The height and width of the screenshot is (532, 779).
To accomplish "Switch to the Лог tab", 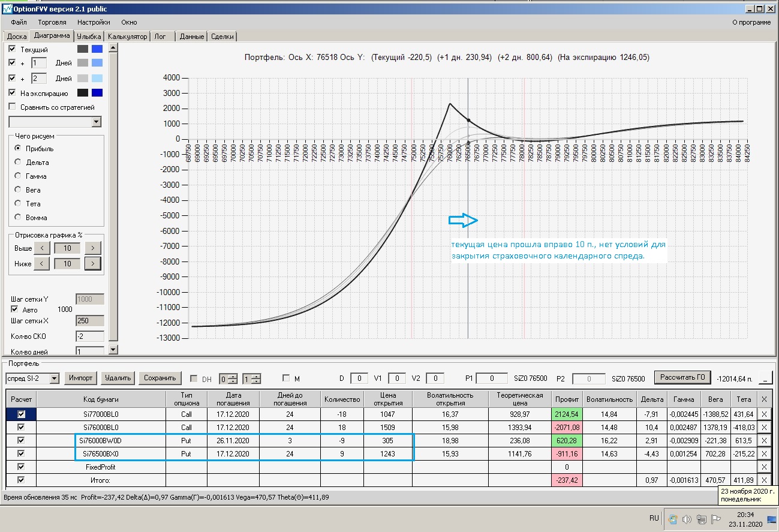I will pyautogui.click(x=163, y=37).
